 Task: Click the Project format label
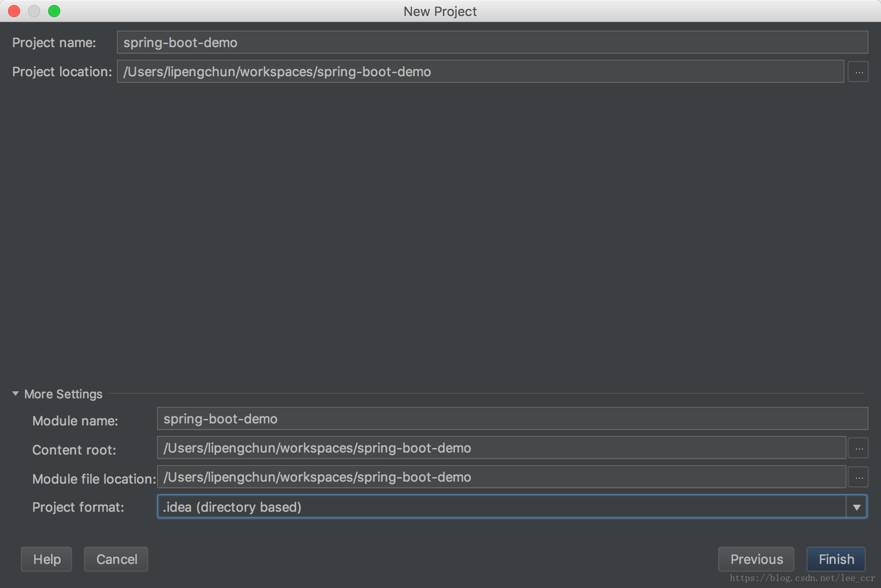tap(78, 507)
